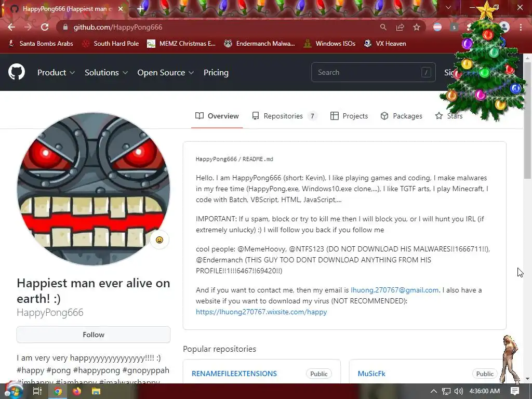Click the 's' extension icon in Chrome toolbar
This screenshot has height=399, width=532.
tap(454, 27)
